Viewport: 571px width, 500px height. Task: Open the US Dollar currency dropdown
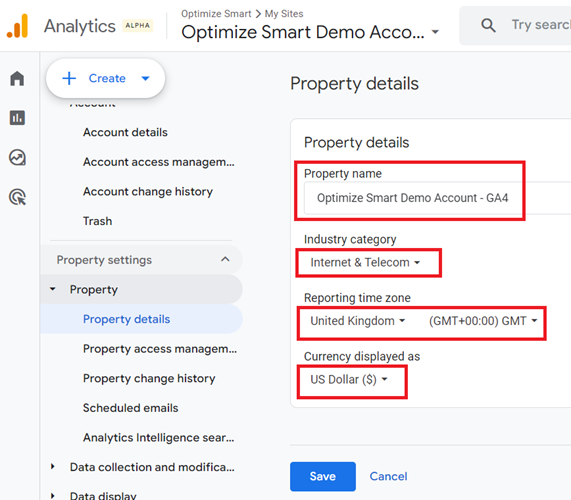[348, 379]
